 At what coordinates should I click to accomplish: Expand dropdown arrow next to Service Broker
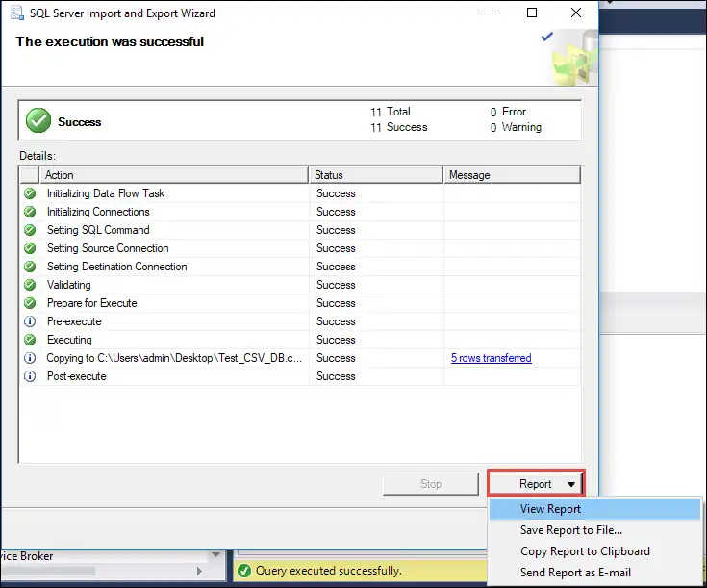point(215,554)
